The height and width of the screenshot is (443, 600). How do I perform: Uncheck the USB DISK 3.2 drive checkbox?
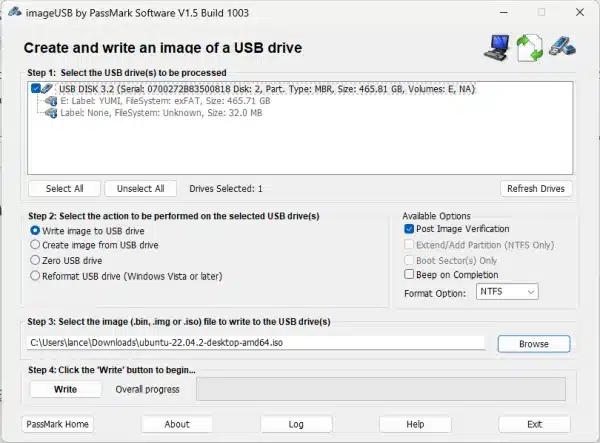[x=36, y=89]
